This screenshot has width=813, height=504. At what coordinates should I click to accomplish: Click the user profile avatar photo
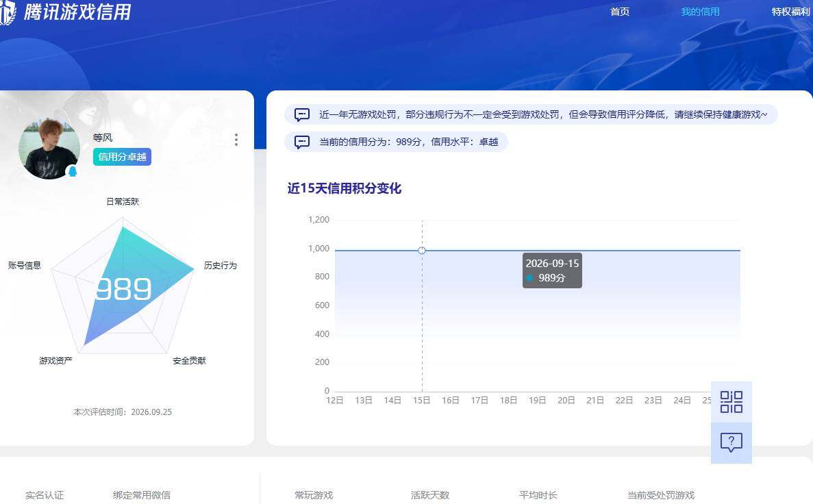point(49,149)
